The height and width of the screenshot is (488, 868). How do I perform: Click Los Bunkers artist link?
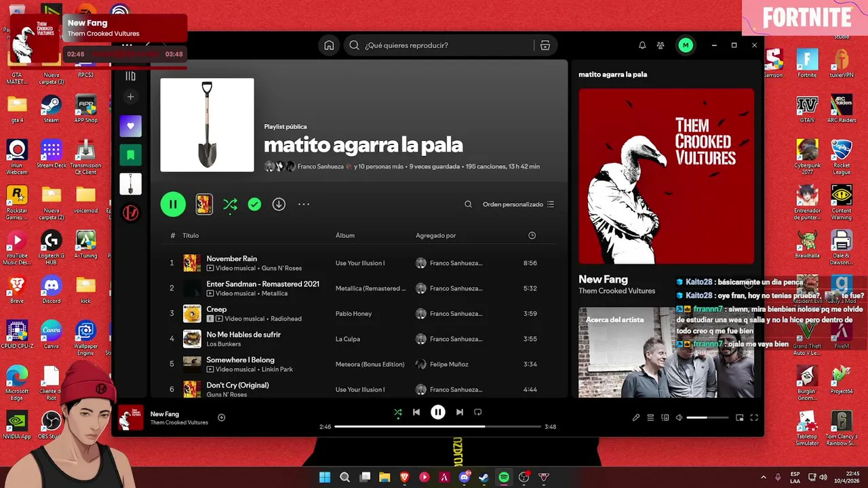tap(223, 344)
